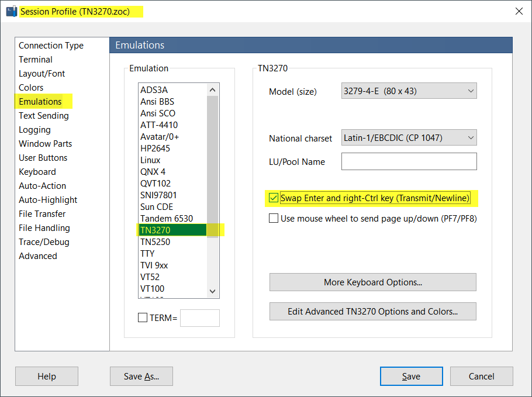
Task: Pick QNX 4 emulation
Action: (172, 172)
